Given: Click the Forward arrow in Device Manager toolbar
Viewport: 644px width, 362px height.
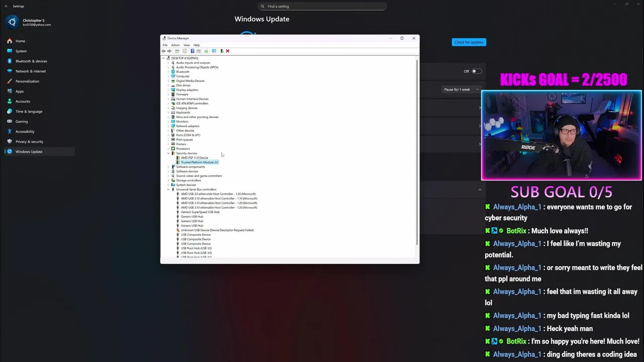Looking at the screenshot, I should 169,51.
